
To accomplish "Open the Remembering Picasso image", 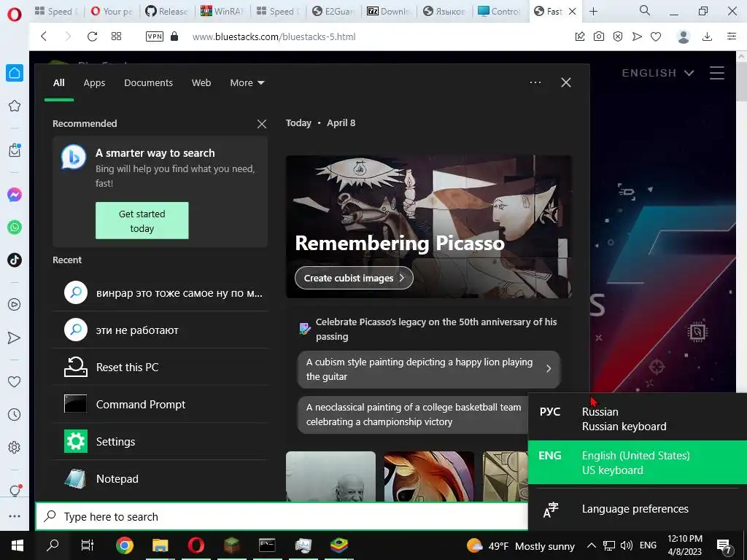I will click(429, 227).
